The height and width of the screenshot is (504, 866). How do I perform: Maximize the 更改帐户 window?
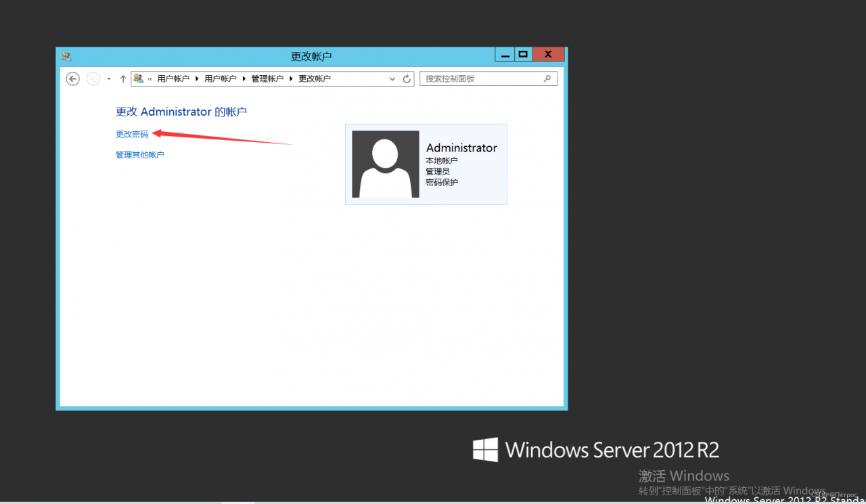tap(523, 55)
